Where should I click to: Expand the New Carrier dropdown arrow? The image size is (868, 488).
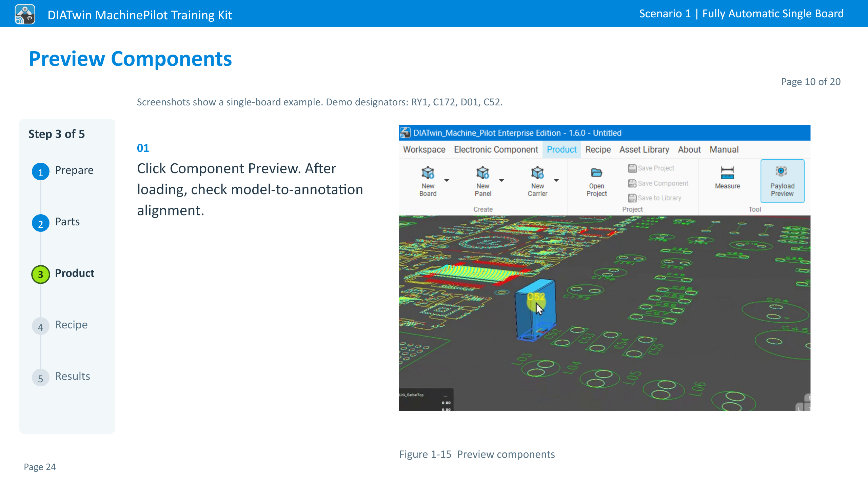[x=556, y=180]
